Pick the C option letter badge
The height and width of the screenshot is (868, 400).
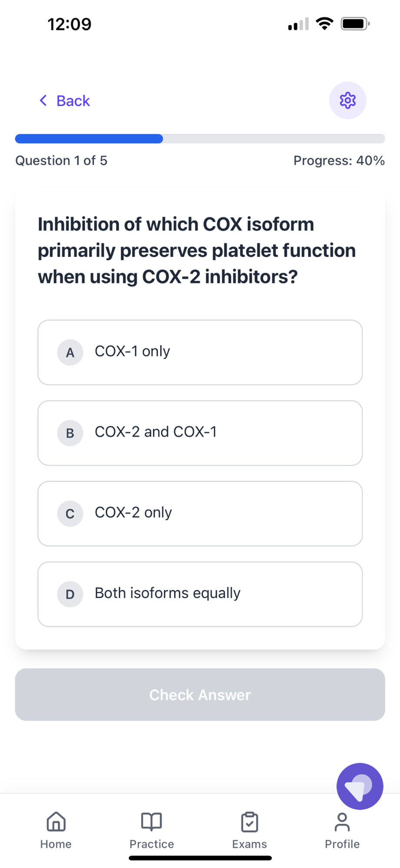(x=70, y=513)
